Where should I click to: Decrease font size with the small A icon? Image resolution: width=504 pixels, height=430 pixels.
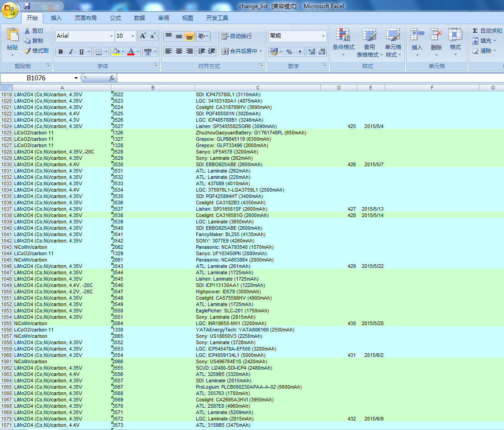click(x=153, y=36)
